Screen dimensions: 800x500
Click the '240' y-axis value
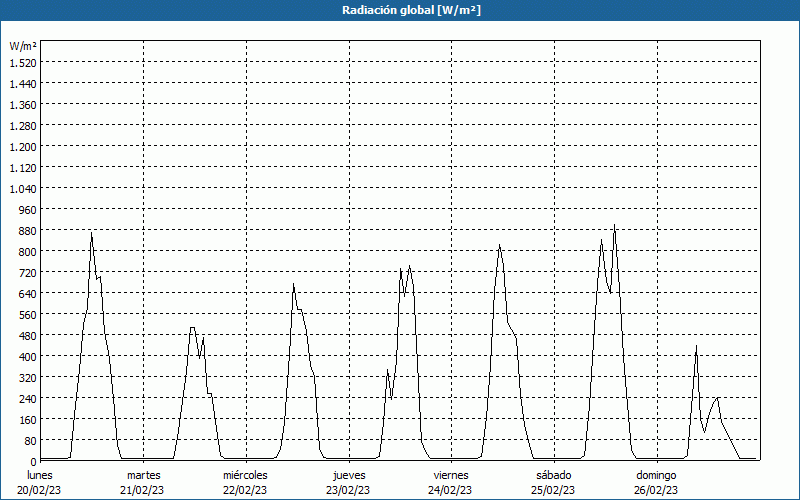28,399
